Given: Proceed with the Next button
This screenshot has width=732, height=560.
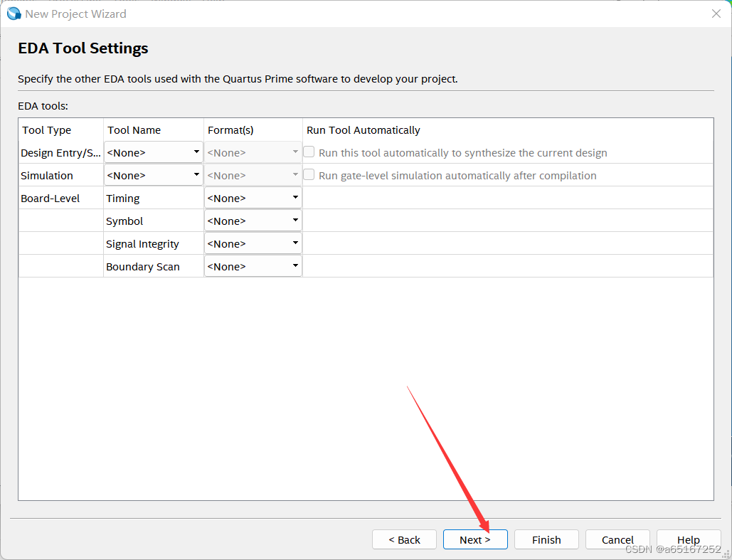Looking at the screenshot, I should click(475, 539).
